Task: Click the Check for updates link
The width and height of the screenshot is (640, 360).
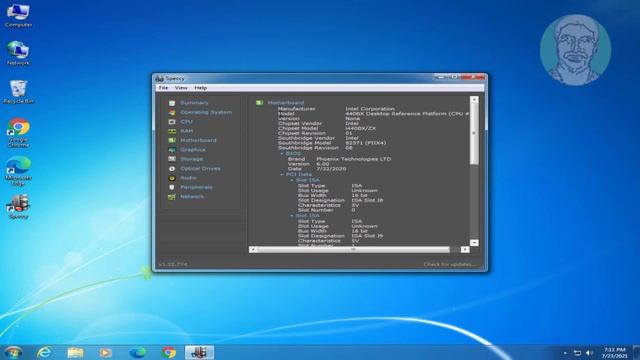Action: [450, 264]
